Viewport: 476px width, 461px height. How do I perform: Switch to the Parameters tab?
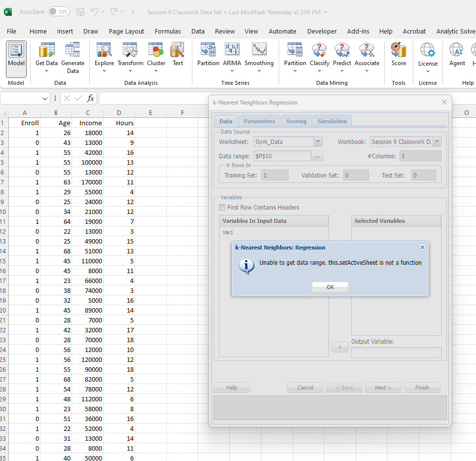point(259,121)
